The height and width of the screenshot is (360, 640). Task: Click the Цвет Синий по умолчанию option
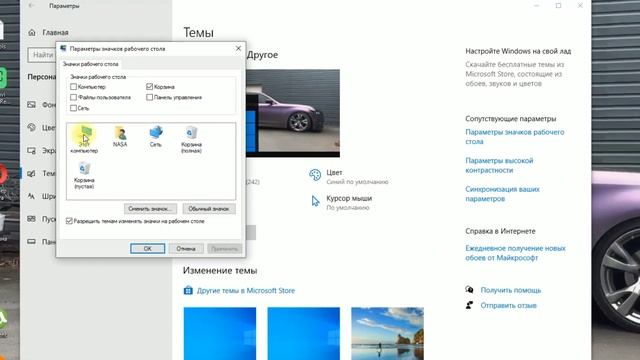349,177
